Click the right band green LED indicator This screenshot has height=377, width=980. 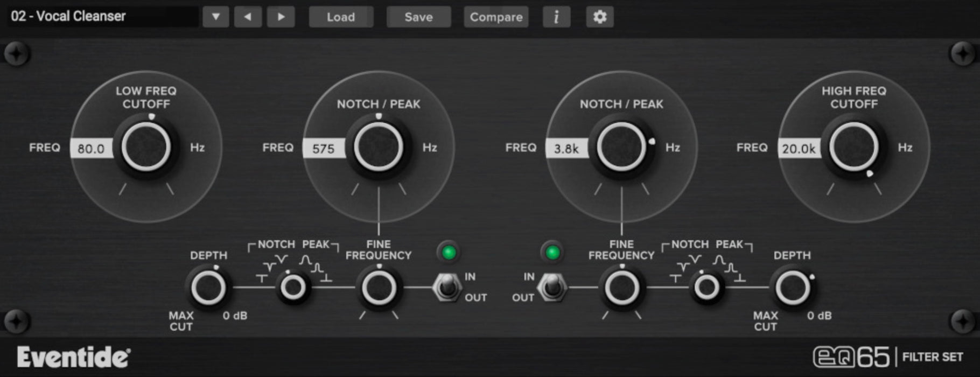pos(552,252)
